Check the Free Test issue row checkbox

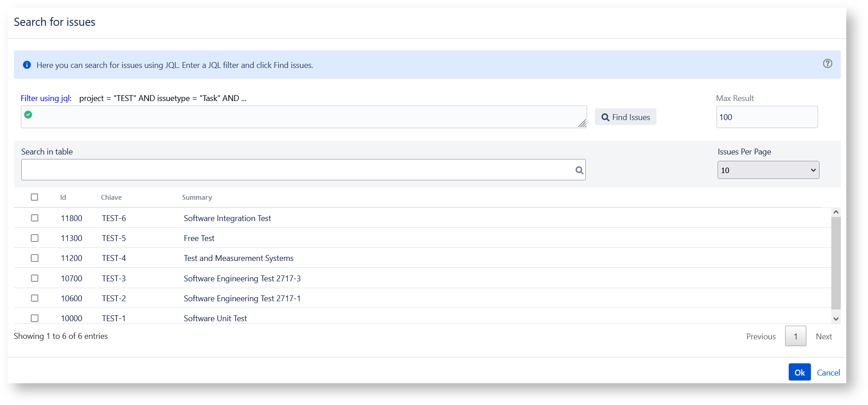coord(34,238)
